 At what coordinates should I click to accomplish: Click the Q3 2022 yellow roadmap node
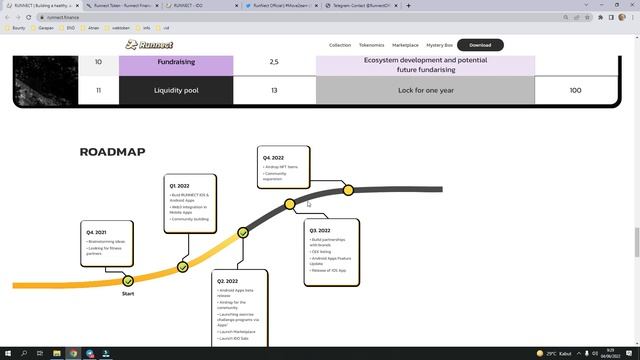(x=289, y=204)
